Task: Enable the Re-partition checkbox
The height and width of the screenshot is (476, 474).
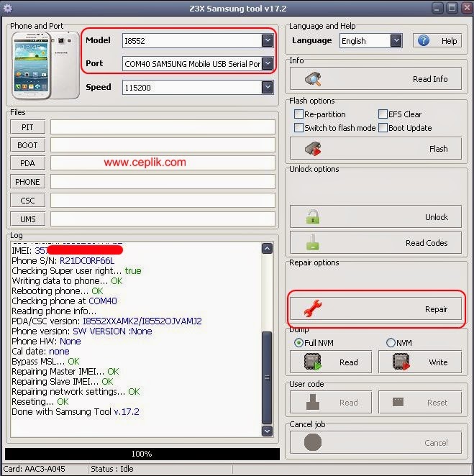Action: [298, 114]
